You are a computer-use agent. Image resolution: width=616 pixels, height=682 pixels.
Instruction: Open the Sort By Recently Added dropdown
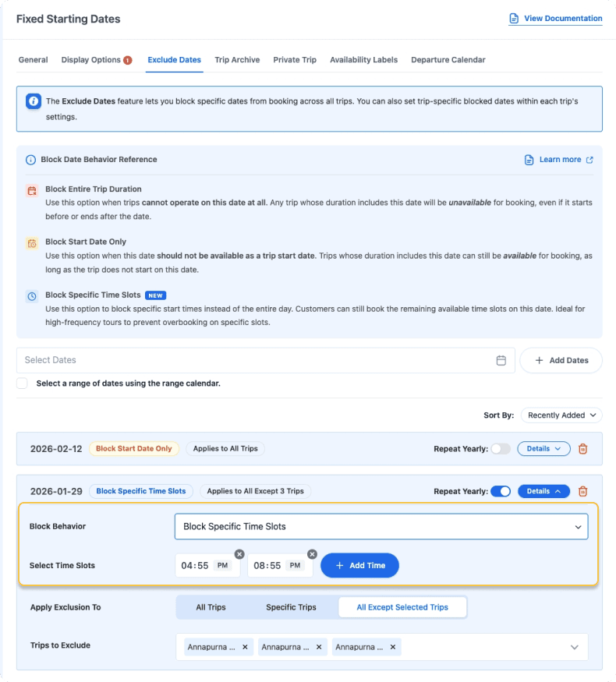[x=561, y=415]
